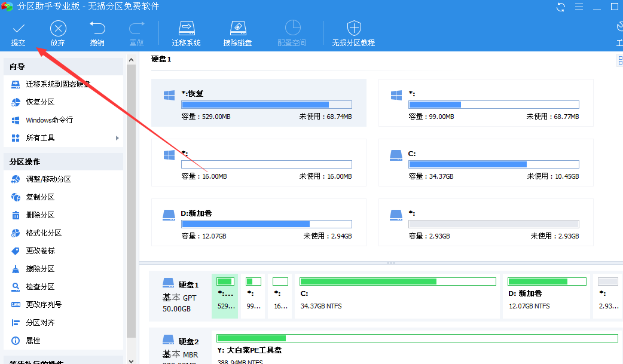Open the 无损分区教程 tutorial shield icon
Image resolution: width=623 pixels, height=364 pixels.
(354, 28)
